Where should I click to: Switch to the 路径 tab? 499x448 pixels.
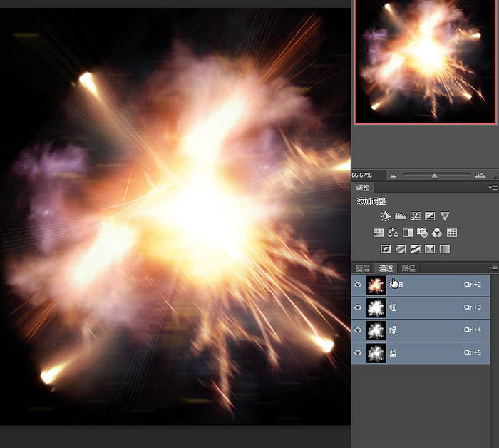click(408, 268)
